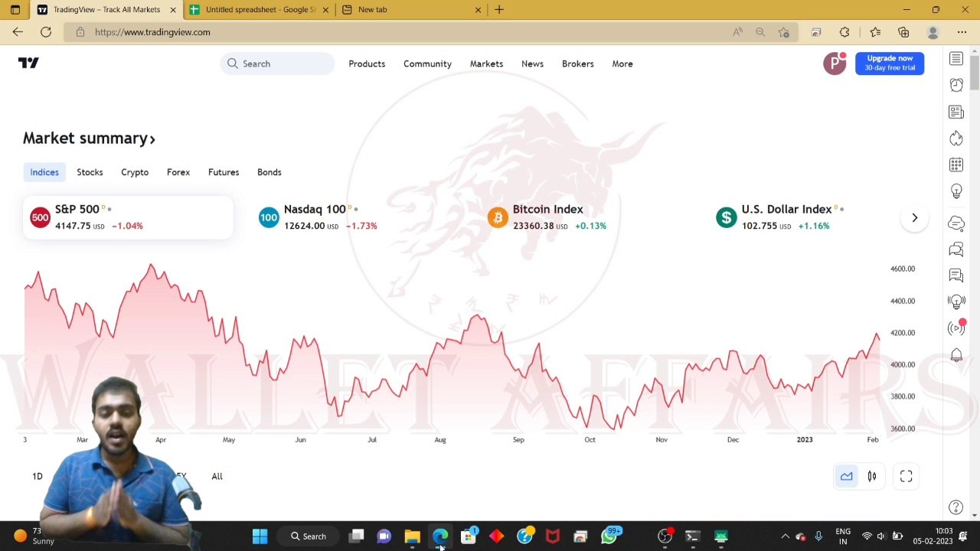The width and height of the screenshot is (980, 551).
Task: Open the Private chats icon
Action: [x=956, y=249]
